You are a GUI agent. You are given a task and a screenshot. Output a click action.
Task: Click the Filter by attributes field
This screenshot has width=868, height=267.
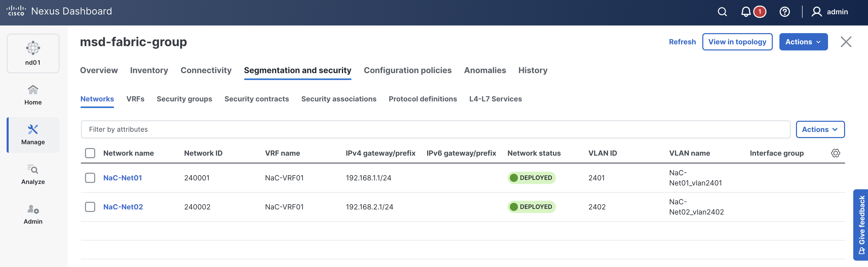tap(435, 129)
